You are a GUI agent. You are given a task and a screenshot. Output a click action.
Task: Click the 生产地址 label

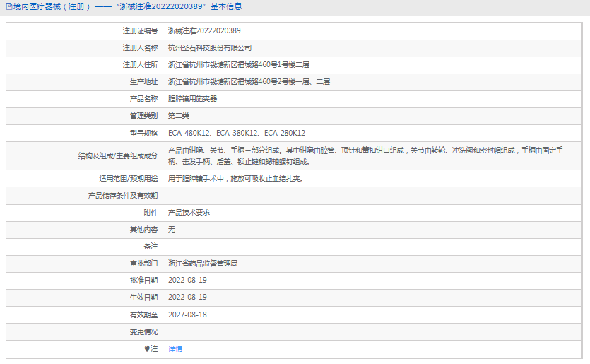click(x=143, y=82)
